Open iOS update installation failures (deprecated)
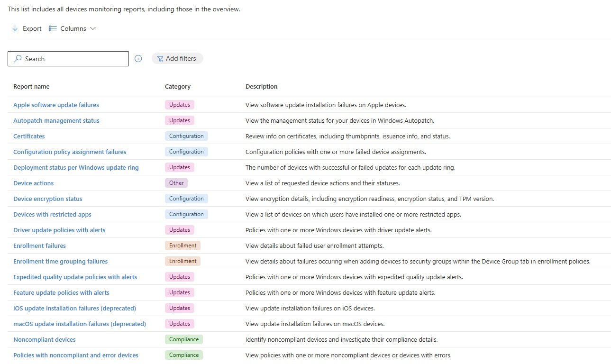Viewport: 611px width, 364px height. pyautogui.click(x=74, y=308)
